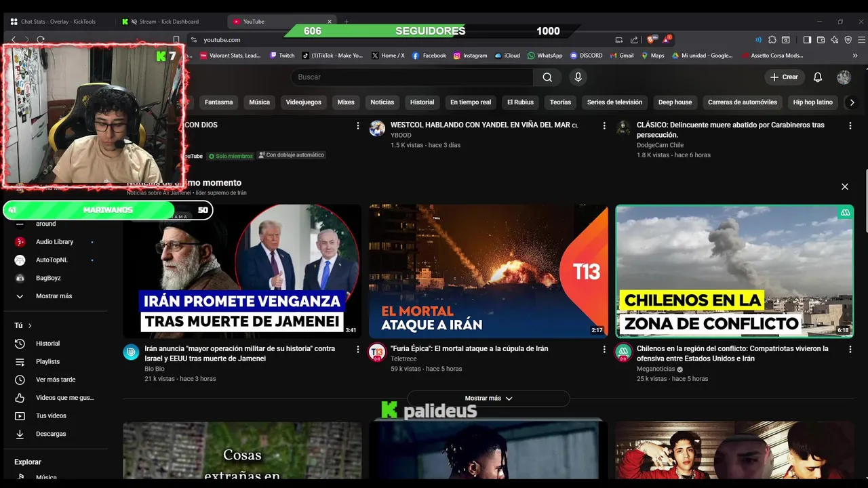This screenshot has width=868, height=488.
Task: Show more category chips with the right arrow
Action: click(x=852, y=102)
